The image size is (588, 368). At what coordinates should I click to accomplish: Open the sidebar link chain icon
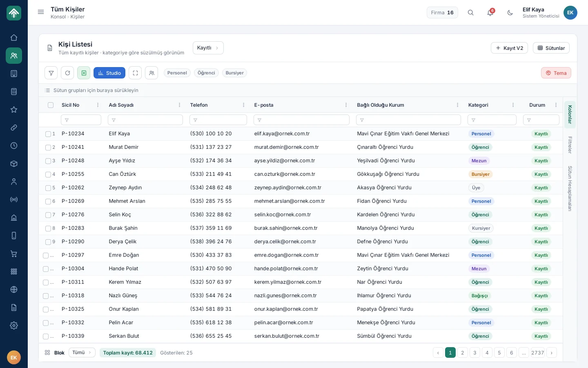(14, 128)
